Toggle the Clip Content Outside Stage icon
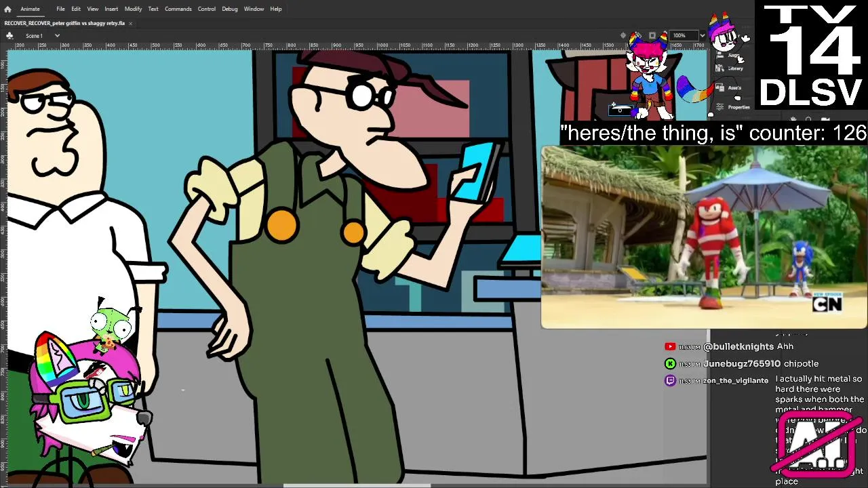The image size is (868, 488). click(x=652, y=35)
